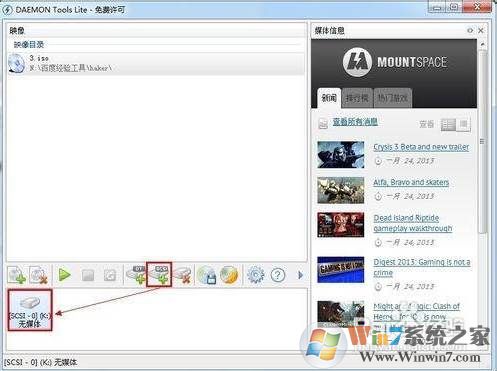Open 'Might and Magic: Clash of Heroes' link

[x=416, y=311]
